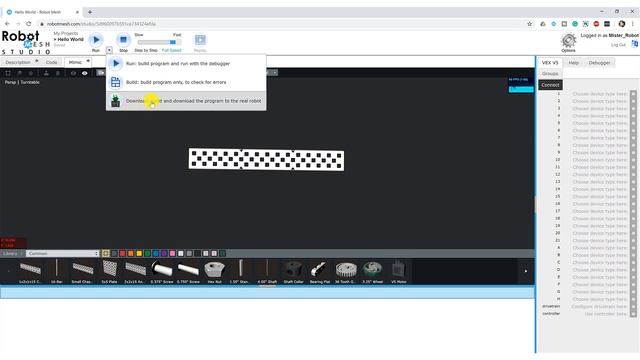This screenshot has width=640, height=360.
Task: Click the camera icon in Mimic toolbar
Action: (x=100, y=73)
